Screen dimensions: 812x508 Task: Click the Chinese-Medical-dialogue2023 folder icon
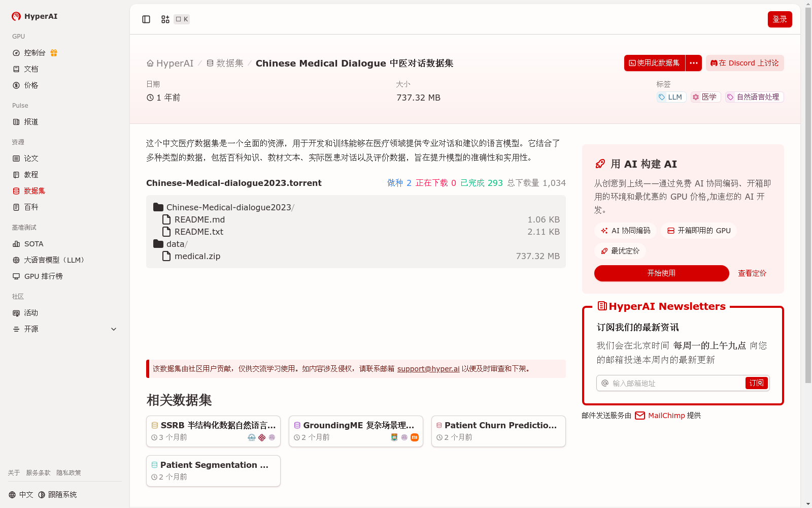(158, 207)
